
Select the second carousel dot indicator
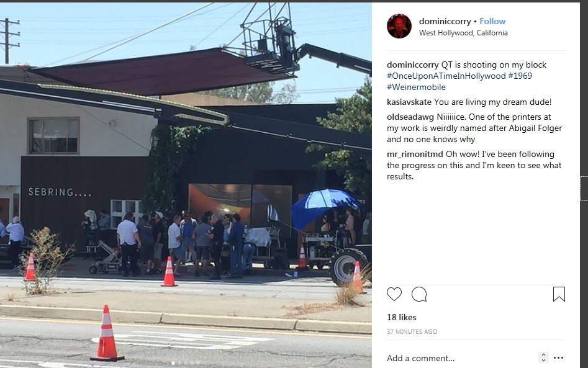pos(179,363)
